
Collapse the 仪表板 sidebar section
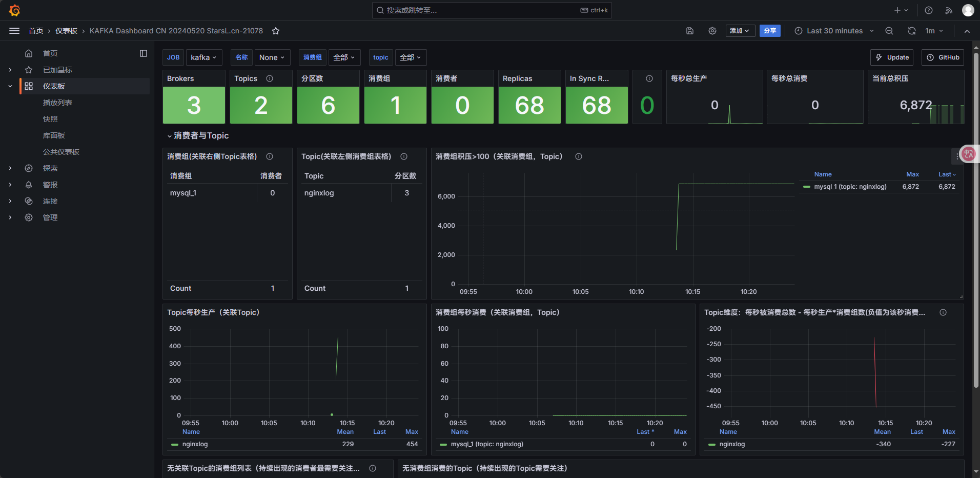(x=10, y=86)
